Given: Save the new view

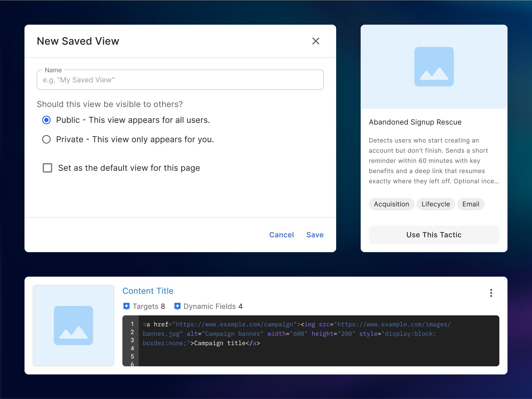Looking at the screenshot, I should pos(315,235).
